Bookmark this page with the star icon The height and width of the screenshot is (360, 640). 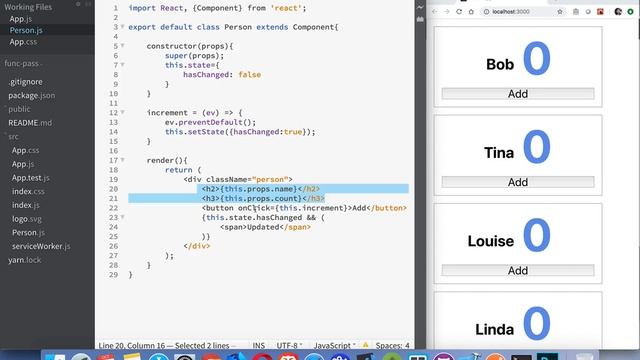coord(560,12)
